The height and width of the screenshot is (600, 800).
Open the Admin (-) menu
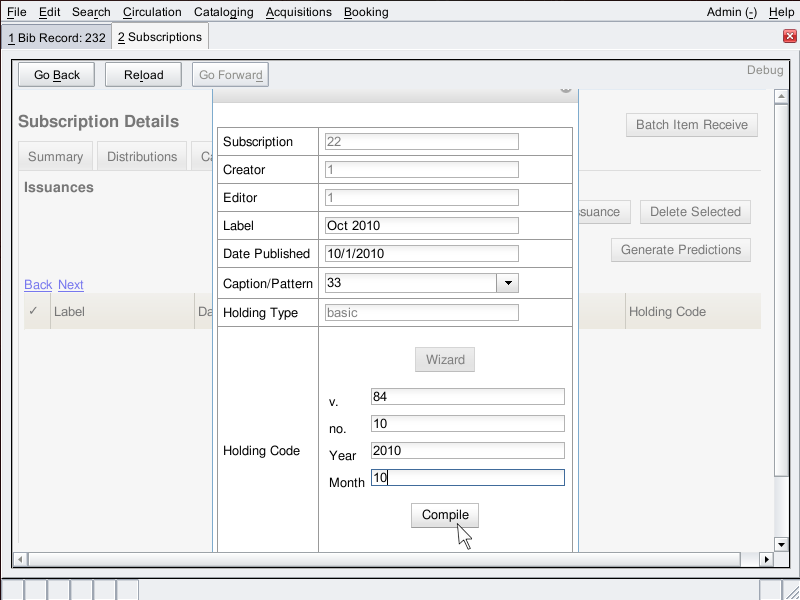click(731, 12)
